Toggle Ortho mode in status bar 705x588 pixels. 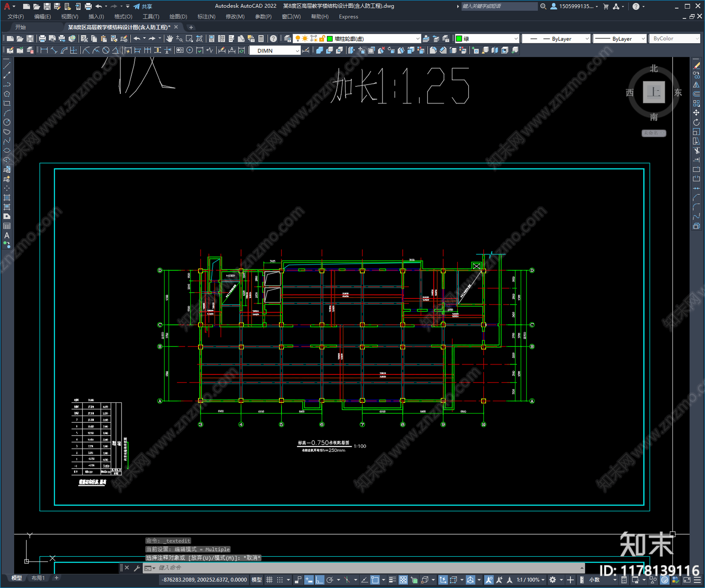pos(319,580)
